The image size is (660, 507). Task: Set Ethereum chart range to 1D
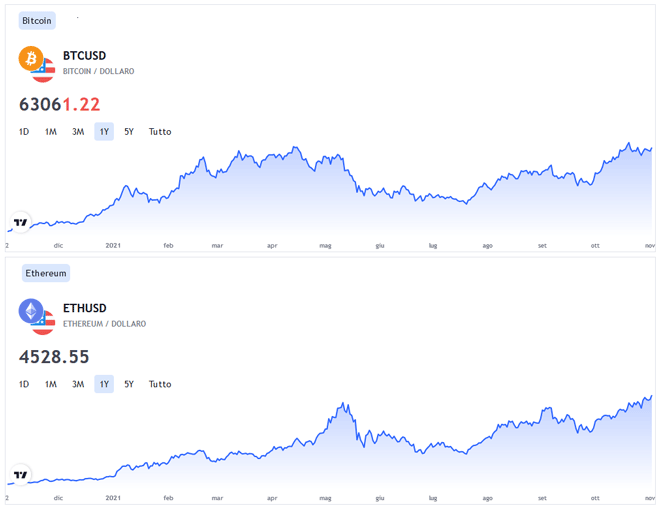click(24, 384)
